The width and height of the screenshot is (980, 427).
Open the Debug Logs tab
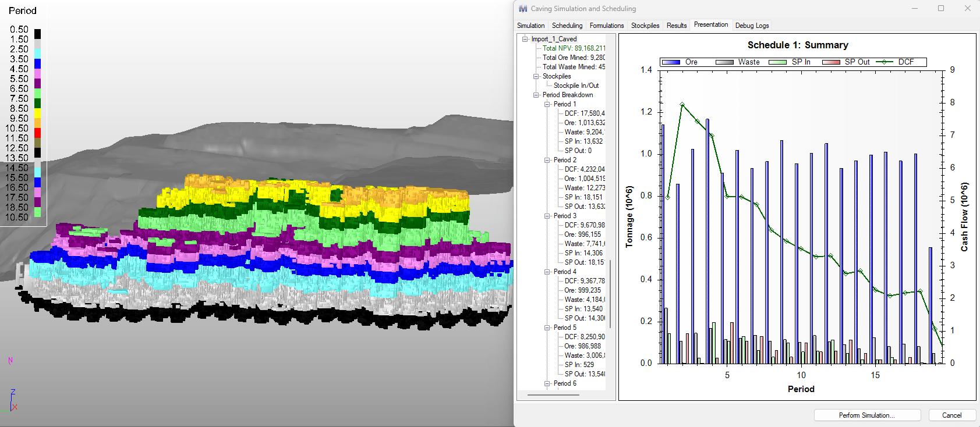tap(752, 26)
